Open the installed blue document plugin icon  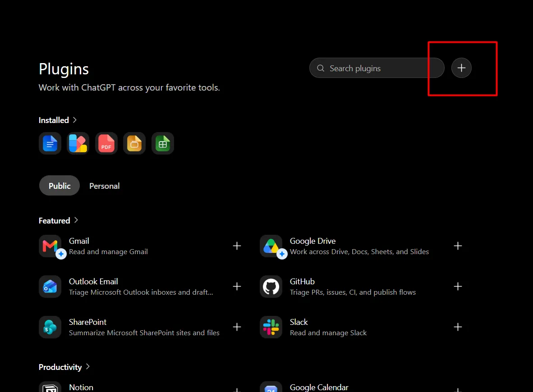pos(50,143)
